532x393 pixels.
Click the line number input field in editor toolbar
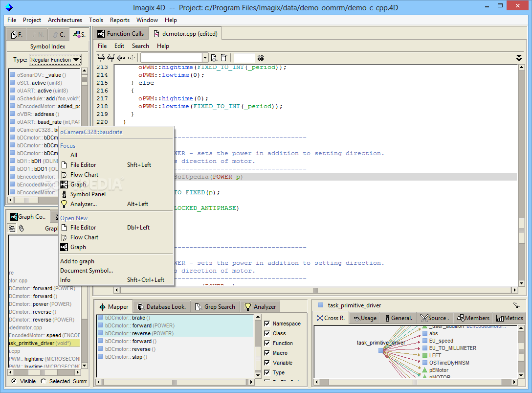pyautogui.click(x=244, y=57)
